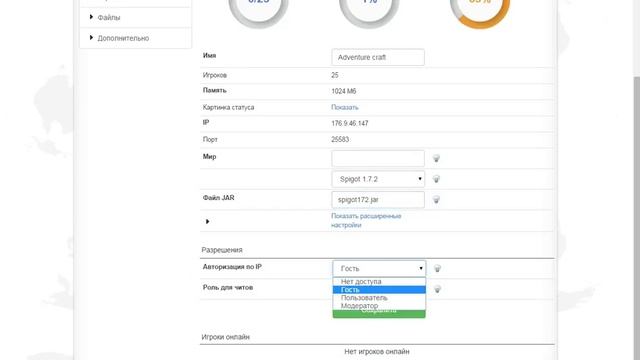Choose Пользователь option in list
This screenshot has width=640, height=360.
pyautogui.click(x=379, y=298)
